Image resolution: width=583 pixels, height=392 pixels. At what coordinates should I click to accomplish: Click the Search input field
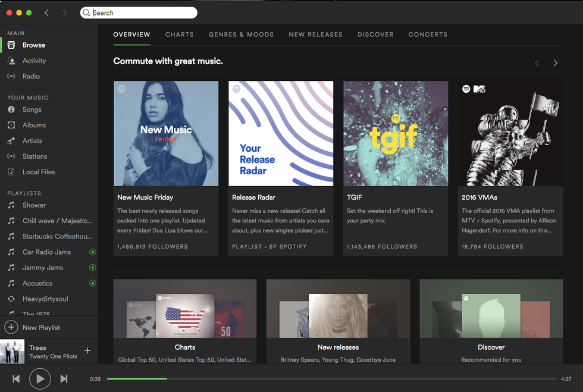[143, 12]
